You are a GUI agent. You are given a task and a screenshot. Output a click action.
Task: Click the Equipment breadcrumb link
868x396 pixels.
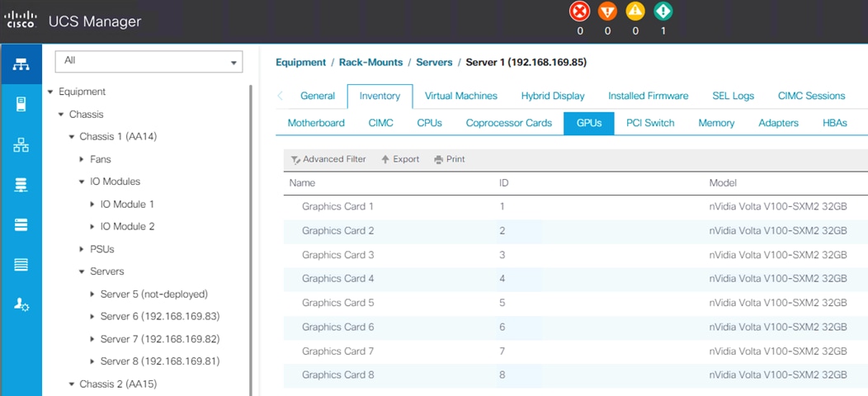coord(300,63)
